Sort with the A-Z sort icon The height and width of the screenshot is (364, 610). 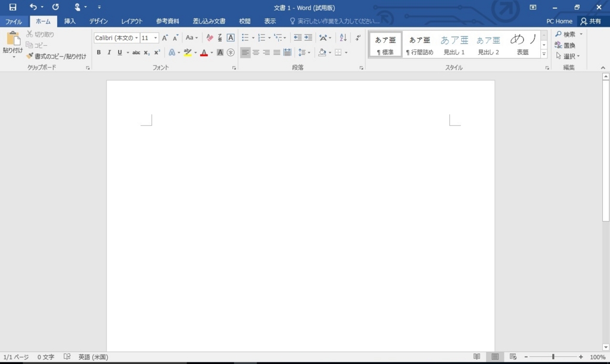(343, 38)
